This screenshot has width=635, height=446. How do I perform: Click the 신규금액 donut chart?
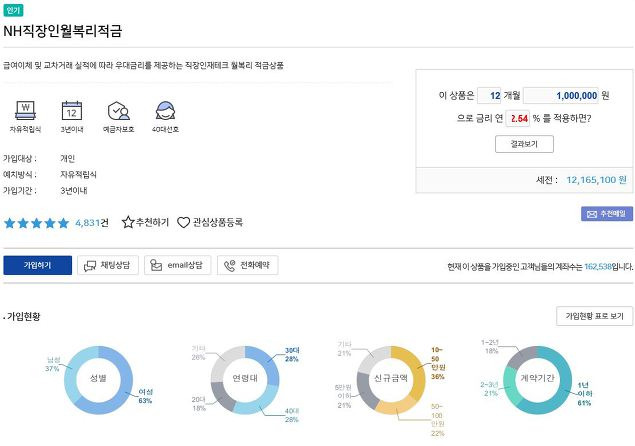coord(391,380)
